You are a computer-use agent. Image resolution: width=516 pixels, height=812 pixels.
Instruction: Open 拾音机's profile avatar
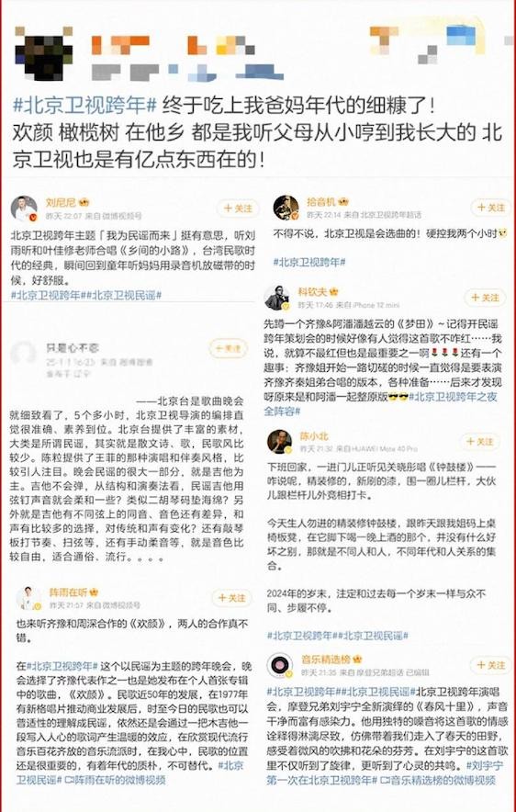pyautogui.click(x=286, y=208)
